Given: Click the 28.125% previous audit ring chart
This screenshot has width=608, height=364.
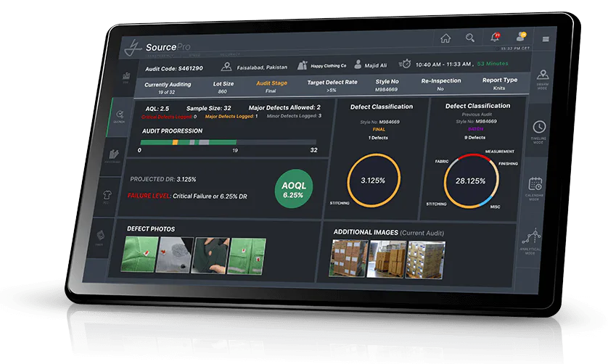Looking at the screenshot, I should pyautogui.click(x=471, y=181).
